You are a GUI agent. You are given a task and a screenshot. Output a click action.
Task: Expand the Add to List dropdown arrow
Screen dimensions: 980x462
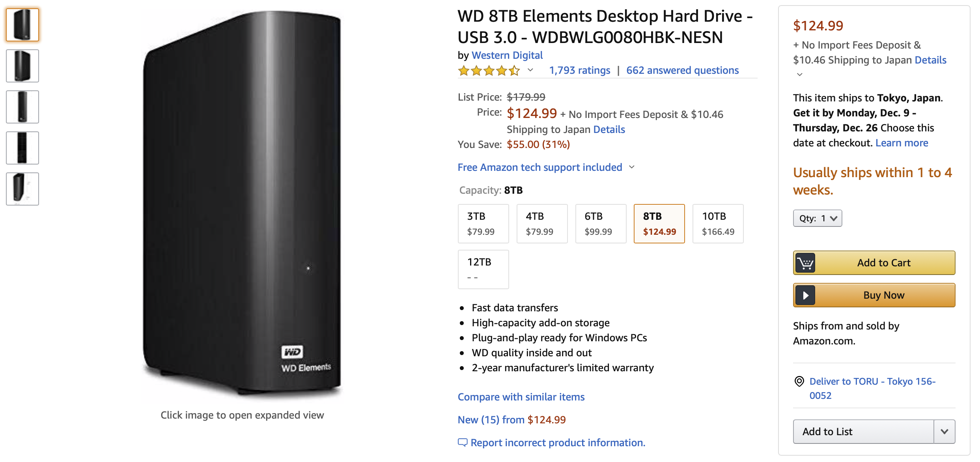click(x=944, y=432)
